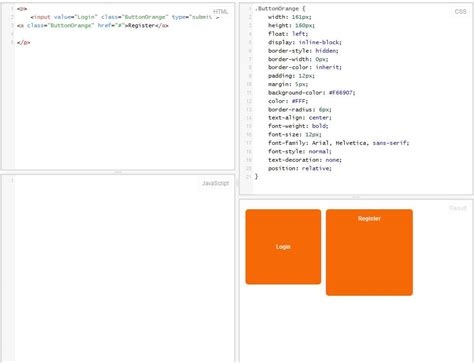
Task: Click the 'text-align: center;' CSS line
Action: point(300,118)
